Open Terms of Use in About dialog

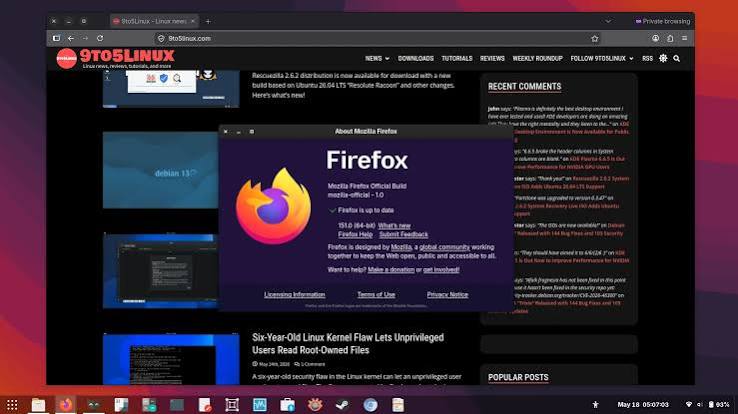(x=376, y=295)
